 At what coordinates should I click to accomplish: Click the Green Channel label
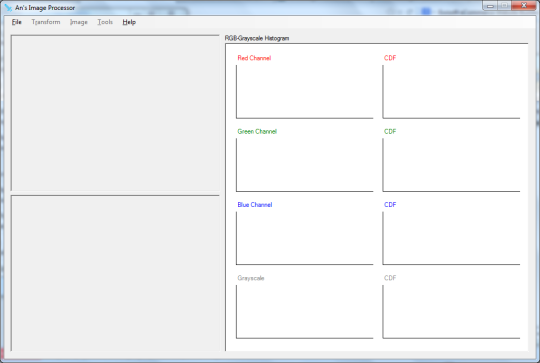[x=257, y=131]
